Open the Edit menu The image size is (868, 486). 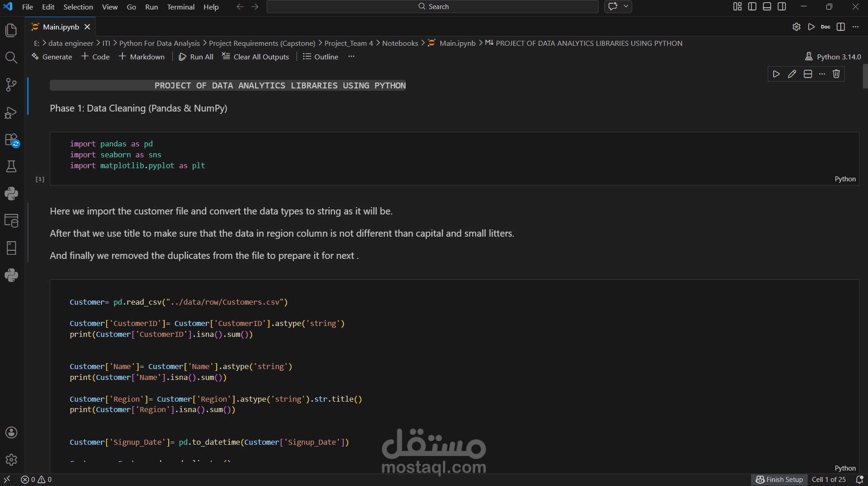click(48, 7)
